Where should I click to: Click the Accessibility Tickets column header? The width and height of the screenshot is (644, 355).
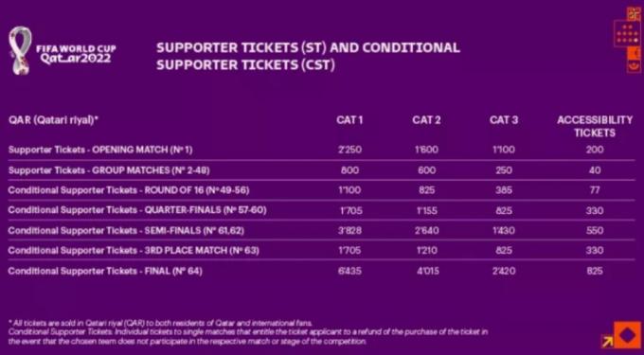tap(595, 127)
